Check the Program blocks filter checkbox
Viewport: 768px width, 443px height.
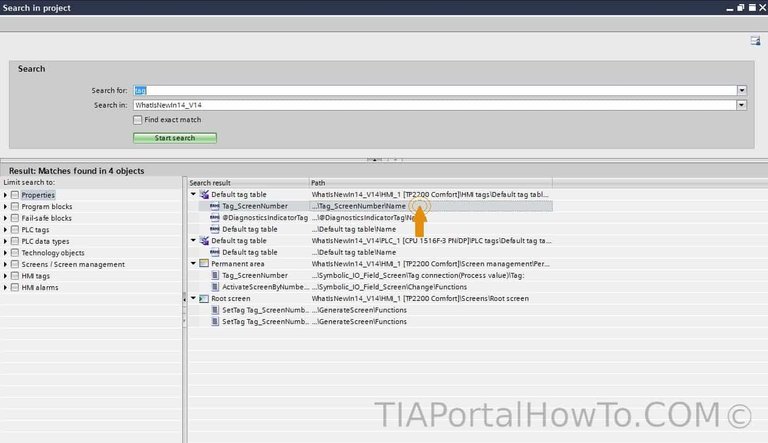15,206
